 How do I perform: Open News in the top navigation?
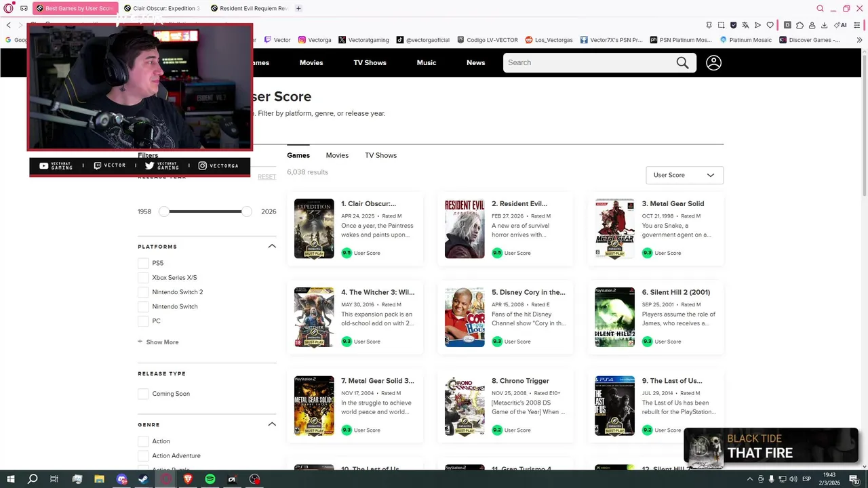coord(475,62)
